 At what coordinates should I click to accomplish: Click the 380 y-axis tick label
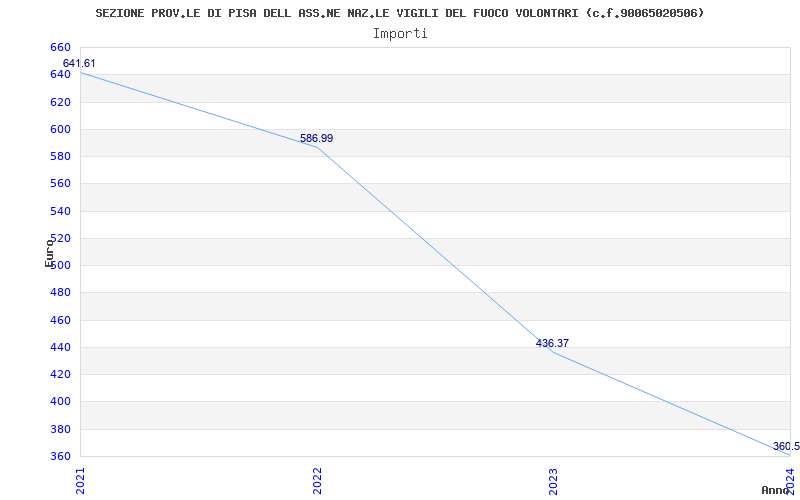[x=60, y=429]
